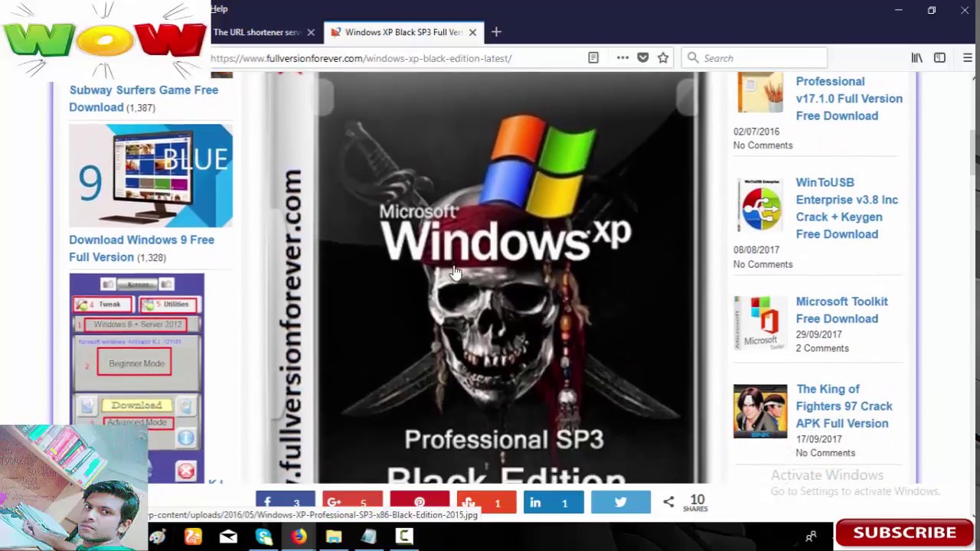Open page actions three-dot menu
The width and height of the screenshot is (980, 551).
pyautogui.click(x=622, y=57)
